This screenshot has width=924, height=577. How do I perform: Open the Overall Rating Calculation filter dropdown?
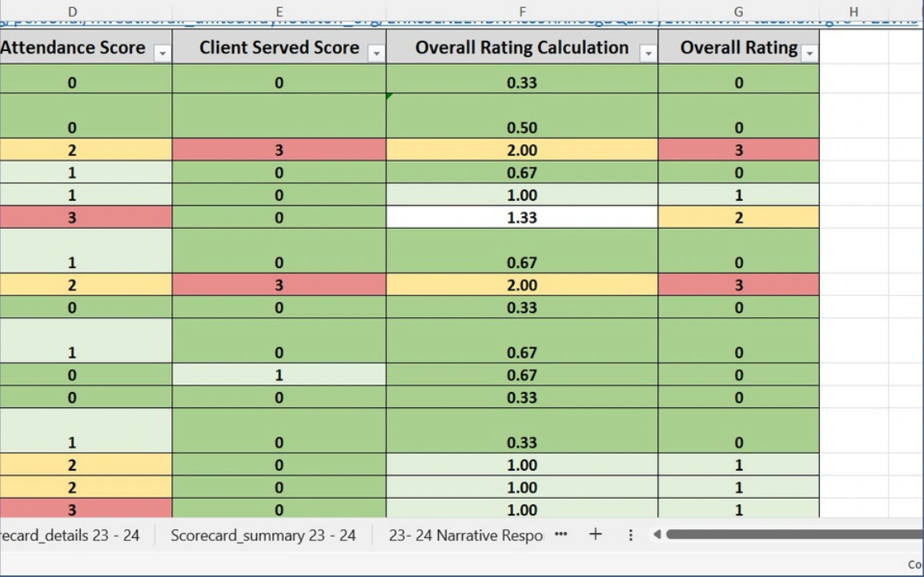[649, 54]
